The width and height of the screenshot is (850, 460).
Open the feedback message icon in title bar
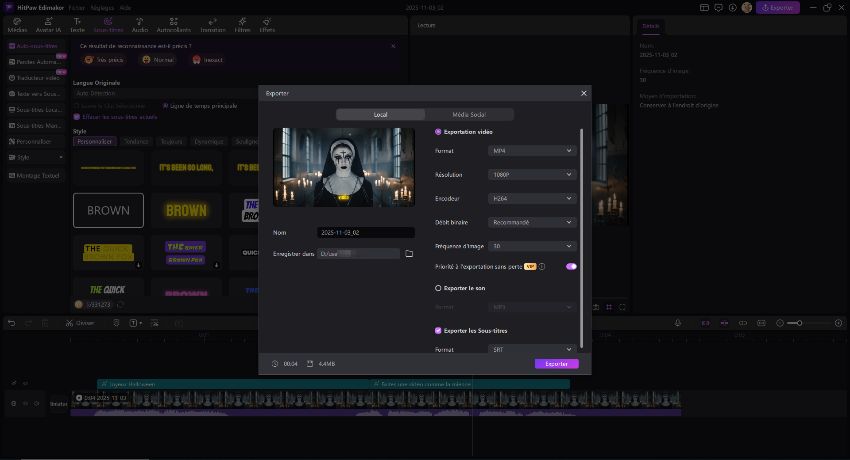pos(718,8)
